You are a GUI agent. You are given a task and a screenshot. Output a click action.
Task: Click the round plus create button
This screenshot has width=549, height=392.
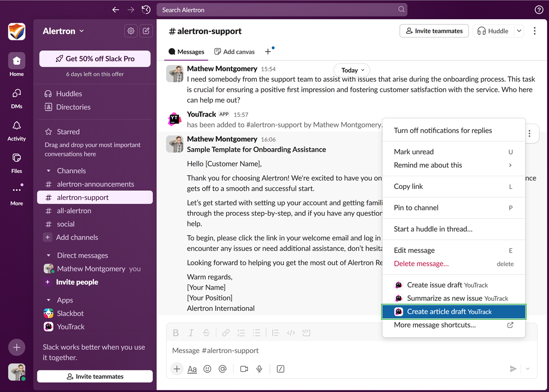pyautogui.click(x=16, y=347)
